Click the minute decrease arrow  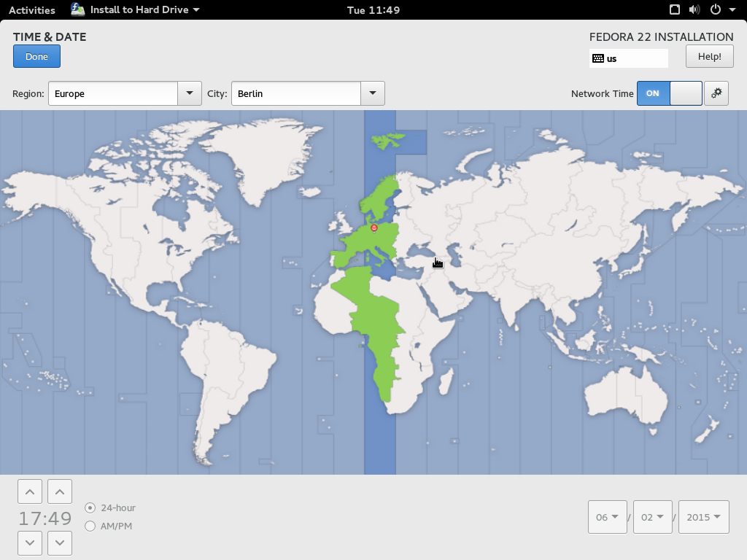pyautogui.click(x=60, y=542)
